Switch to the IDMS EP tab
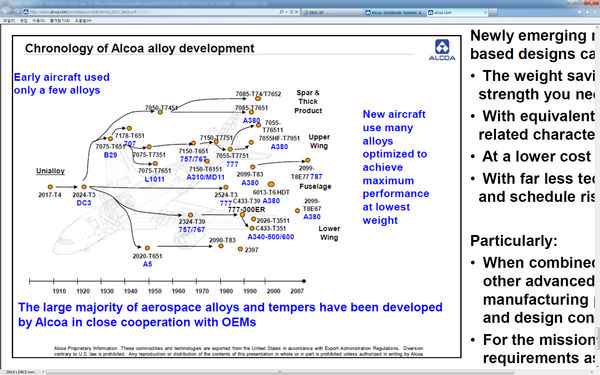 coord(332,13)
